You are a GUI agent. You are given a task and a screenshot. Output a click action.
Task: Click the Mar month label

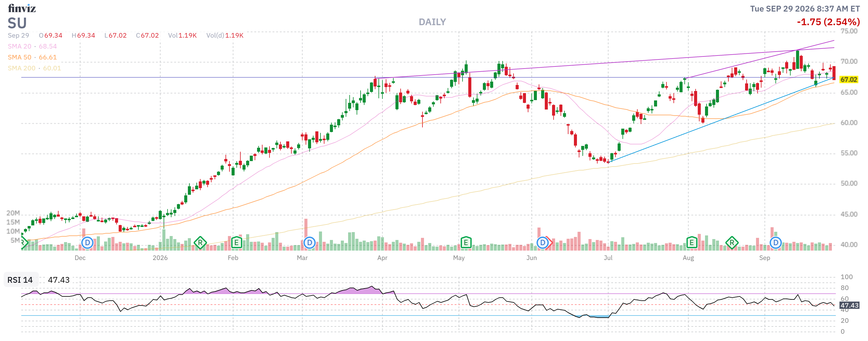[302, 258]
